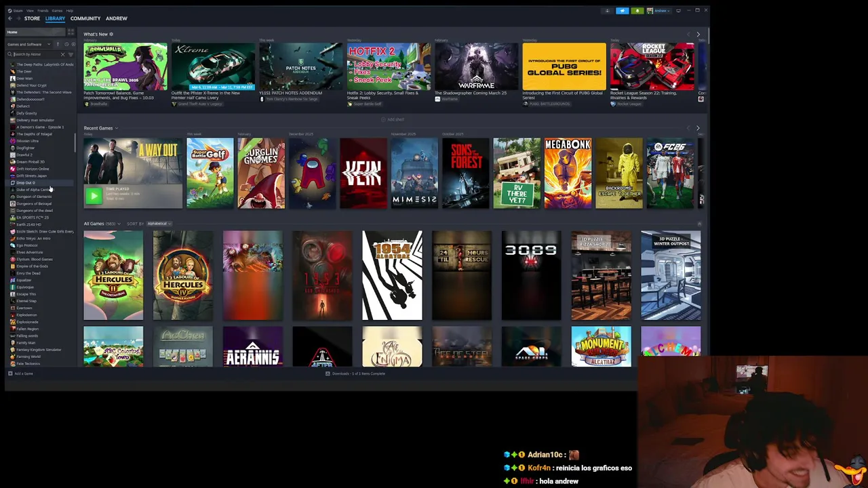Open the blue announcements megaphone button
Screen dimensions: 868x488
(x=623, y=11)
